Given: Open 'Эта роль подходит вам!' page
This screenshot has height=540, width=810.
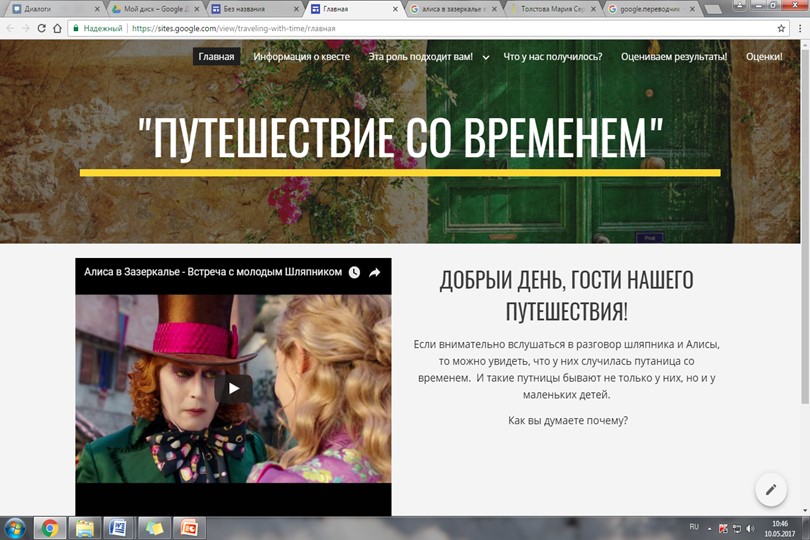Looking at the screenshot, I should pyautogui.click(x=420, y=57).
